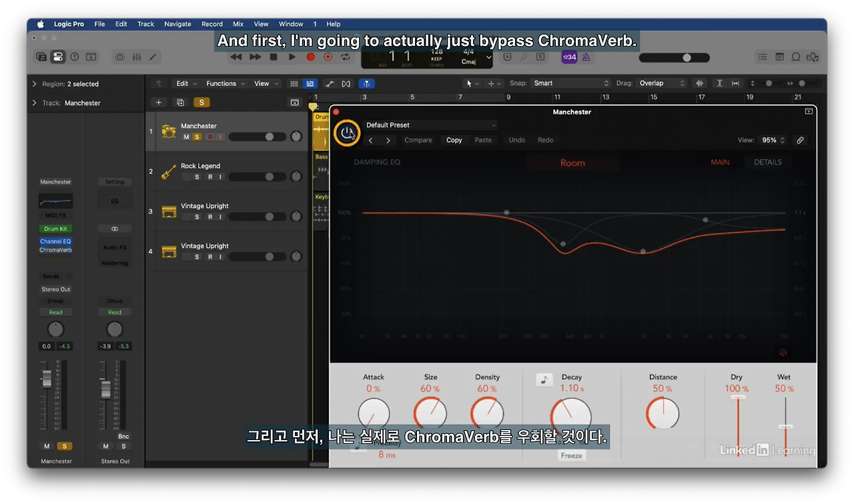Open the Library panel icon in toolbar

pos(41,57)
